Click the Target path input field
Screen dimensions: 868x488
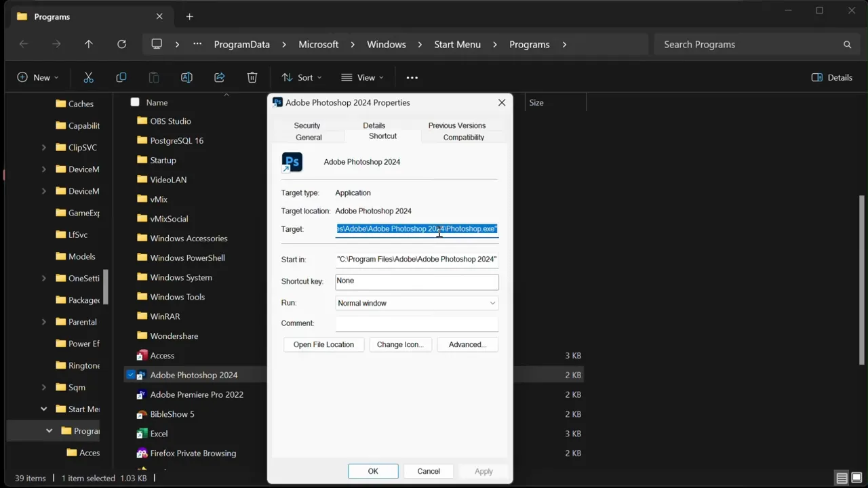(417, 229)
